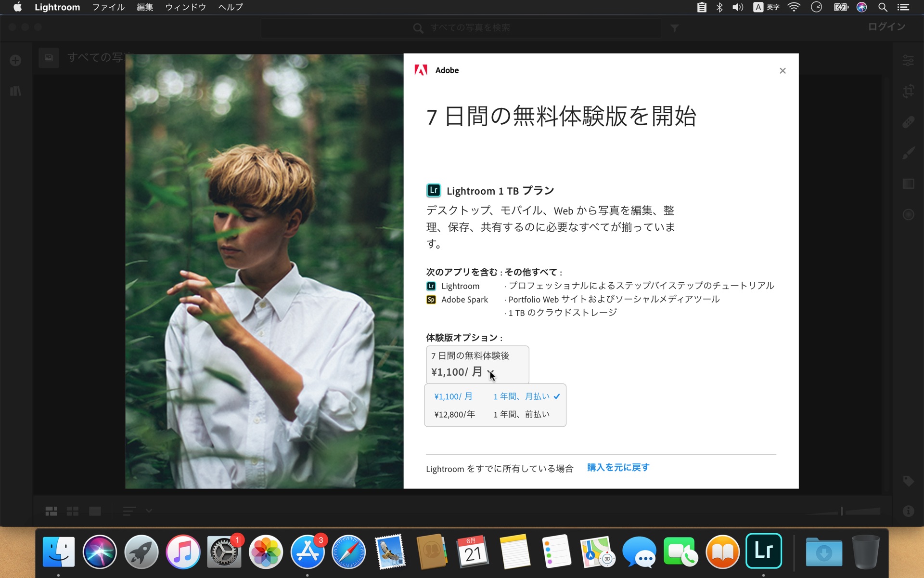Select the Crop and rotate tool

tap(908, 91)
